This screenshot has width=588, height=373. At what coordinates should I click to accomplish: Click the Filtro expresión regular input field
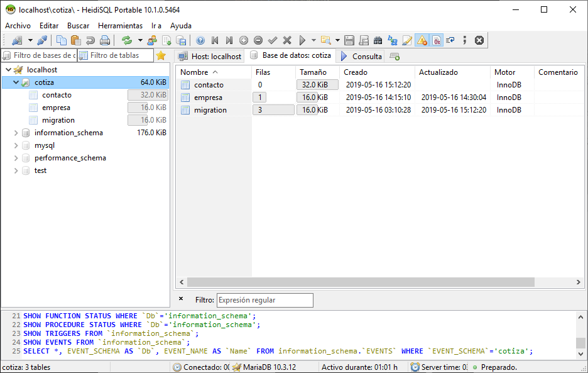[x=264, y=300]
